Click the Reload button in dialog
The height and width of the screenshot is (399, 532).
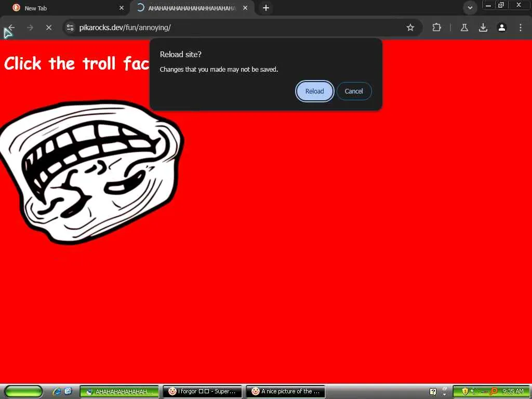coord(314,91)
